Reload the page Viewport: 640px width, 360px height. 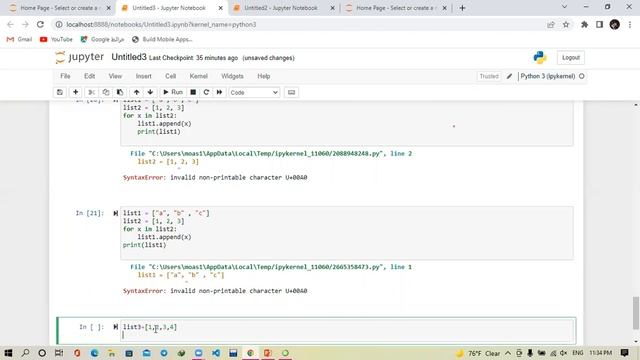click(x=40, y=24)
